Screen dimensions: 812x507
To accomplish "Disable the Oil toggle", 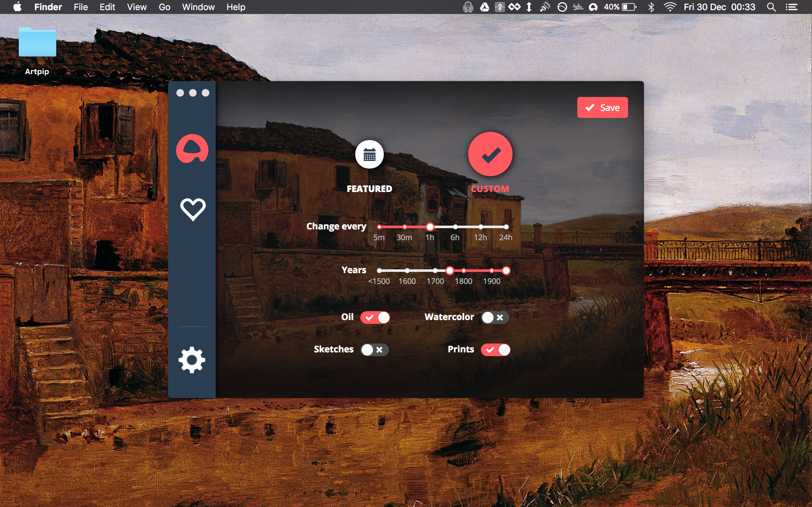I will [x=375, y=317].
